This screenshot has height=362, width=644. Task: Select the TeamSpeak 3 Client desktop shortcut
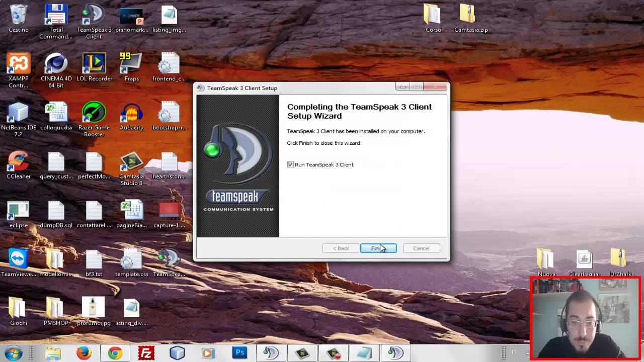coord(94,22)
